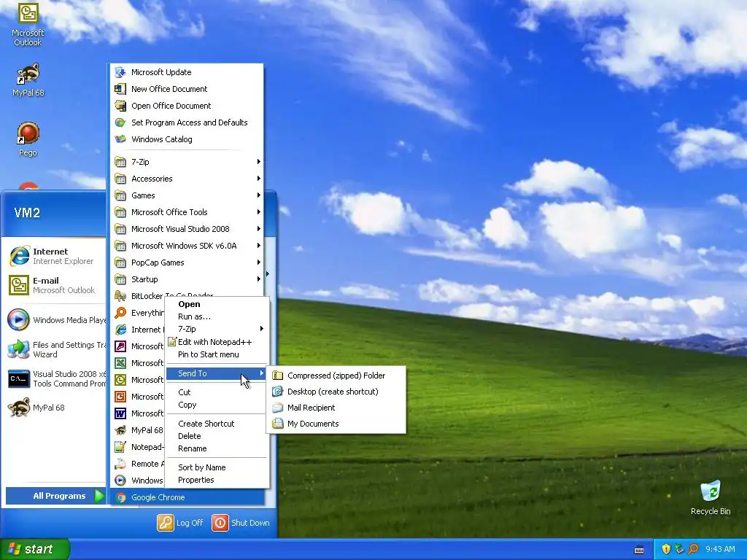This screenshot has width=747, height=560.
Task: Open Windows Catalog entry
Action: pyautogui.click(x=187, y=139)
